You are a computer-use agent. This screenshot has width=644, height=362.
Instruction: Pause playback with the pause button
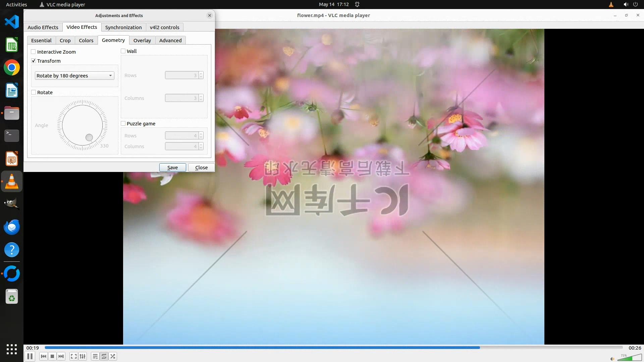point(30,356)
